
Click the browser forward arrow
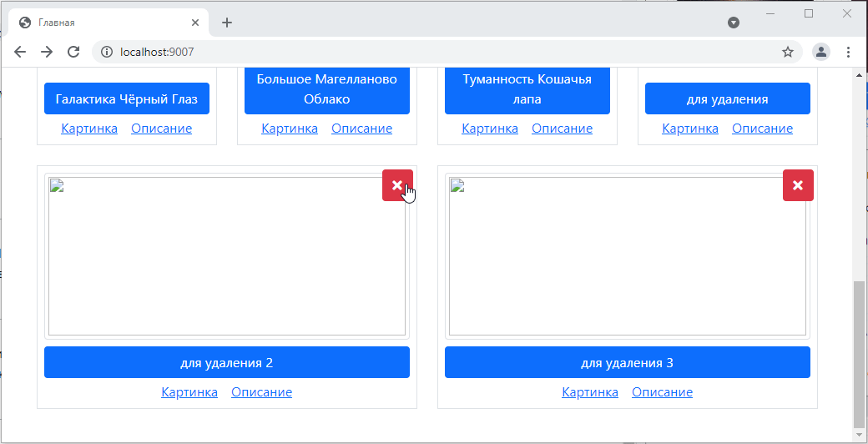(47, 52)
